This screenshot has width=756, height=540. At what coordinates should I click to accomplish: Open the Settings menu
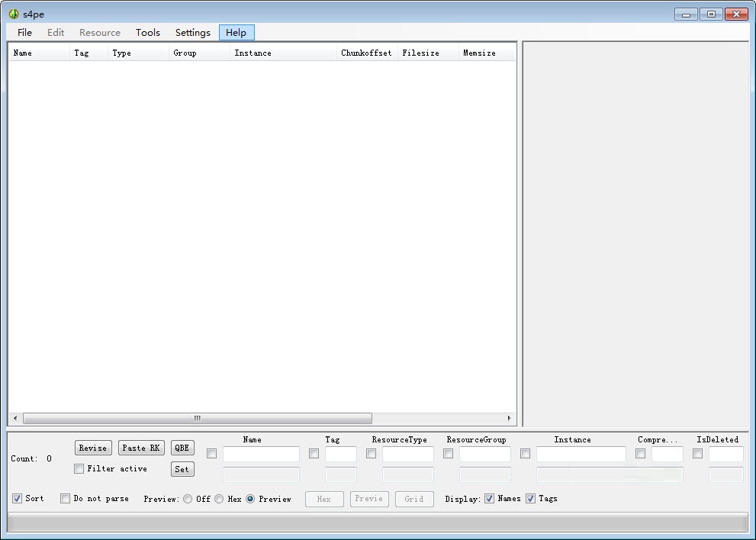192,33
